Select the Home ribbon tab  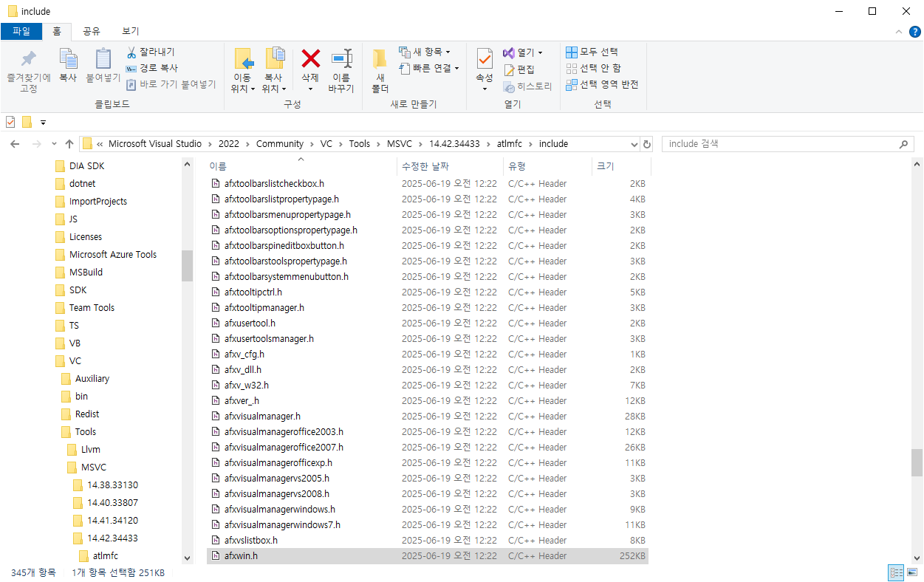tap(57, 31)
